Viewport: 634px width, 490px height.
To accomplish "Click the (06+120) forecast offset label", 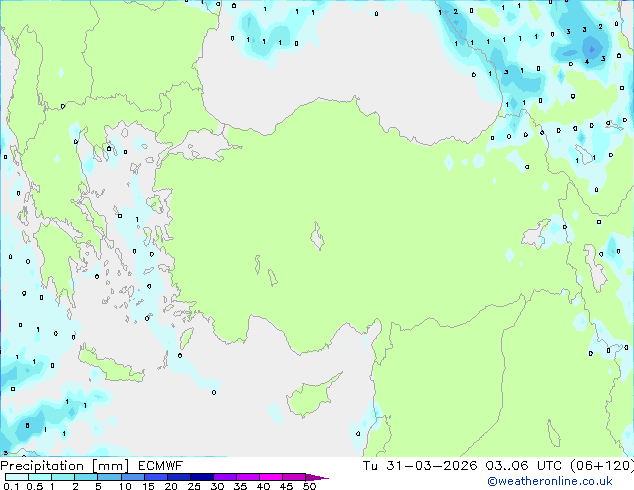I will point(602,466).
